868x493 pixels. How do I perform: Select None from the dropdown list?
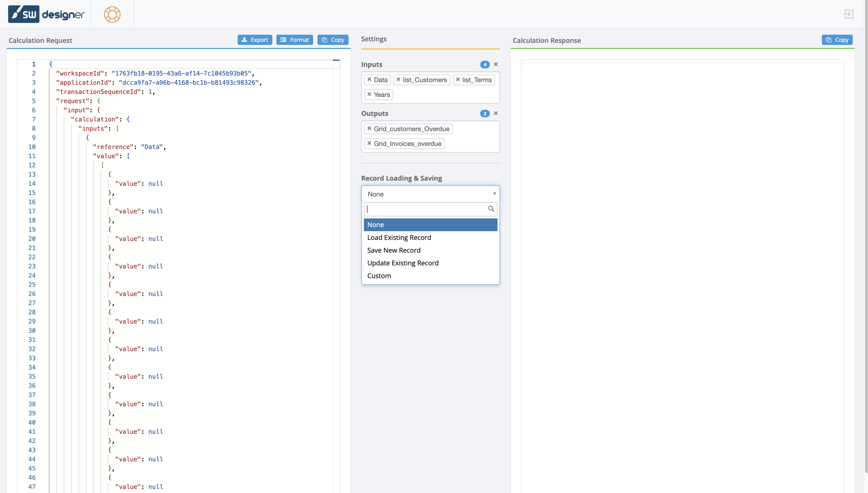point(376,225)
